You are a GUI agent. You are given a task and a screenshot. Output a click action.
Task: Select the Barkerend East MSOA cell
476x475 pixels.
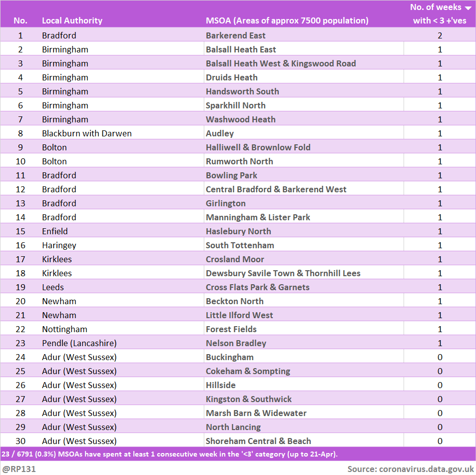point(235,35)
